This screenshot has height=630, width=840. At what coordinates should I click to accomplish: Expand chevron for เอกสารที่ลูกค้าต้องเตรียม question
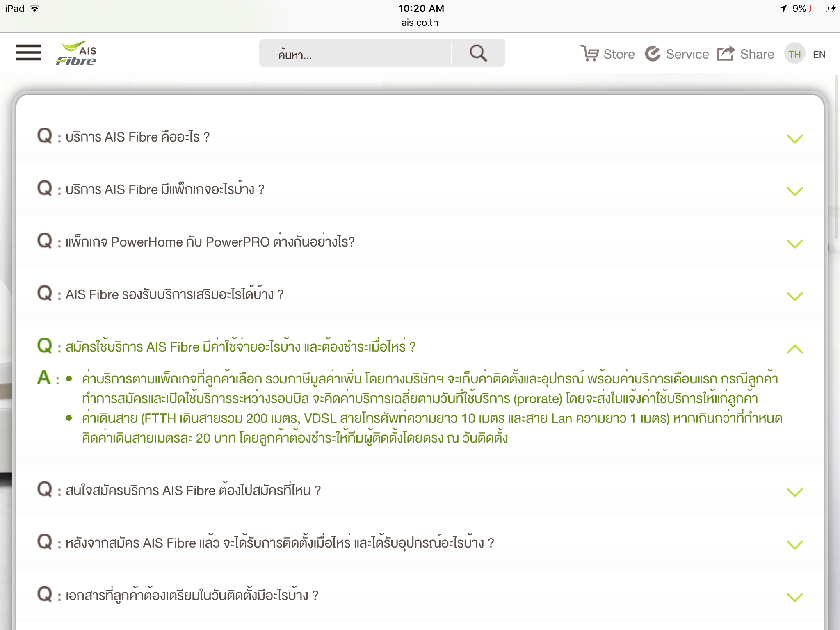click(795, 597)
